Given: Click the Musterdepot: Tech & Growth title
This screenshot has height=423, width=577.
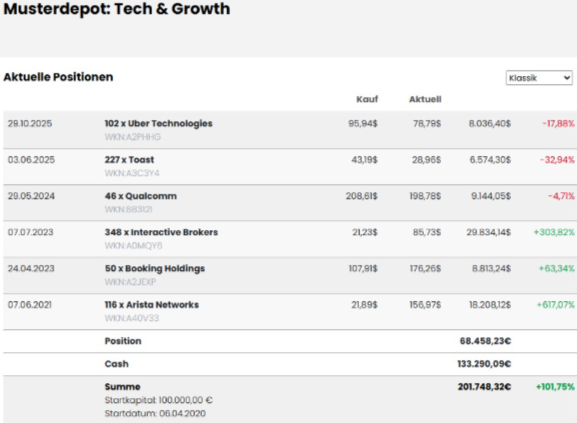Looking at the screenshot, I should coord(117,9).
